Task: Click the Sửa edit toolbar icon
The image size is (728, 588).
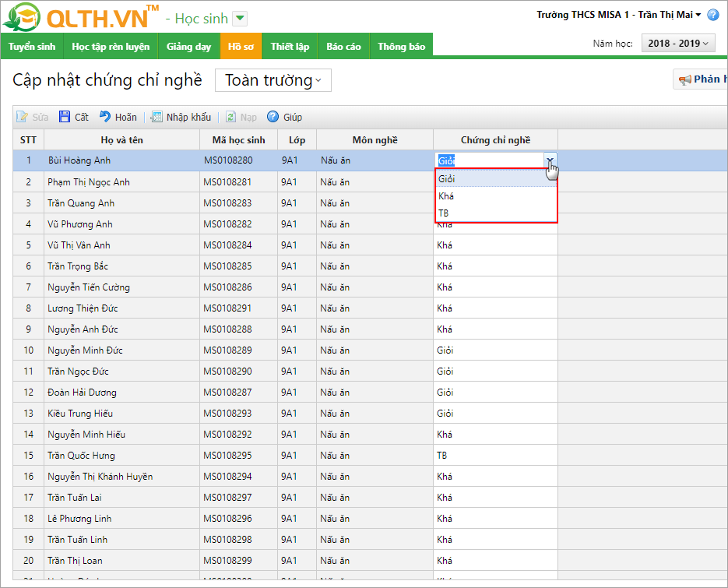Action: click(22, 117)
